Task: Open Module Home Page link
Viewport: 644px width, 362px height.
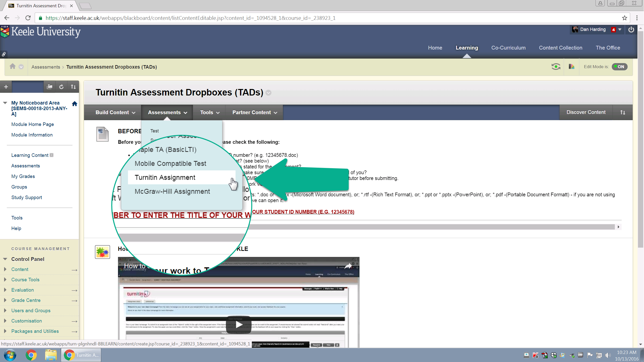Action: tap(32, 124)
